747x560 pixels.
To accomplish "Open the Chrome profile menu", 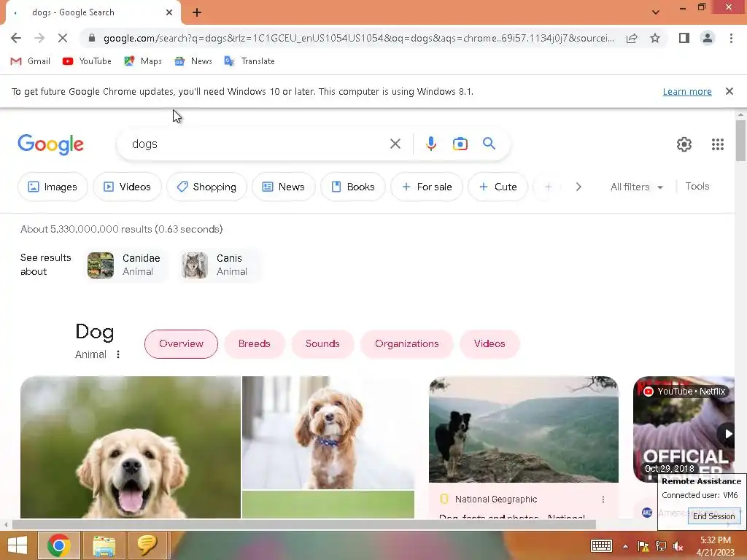I will [708, 38].
